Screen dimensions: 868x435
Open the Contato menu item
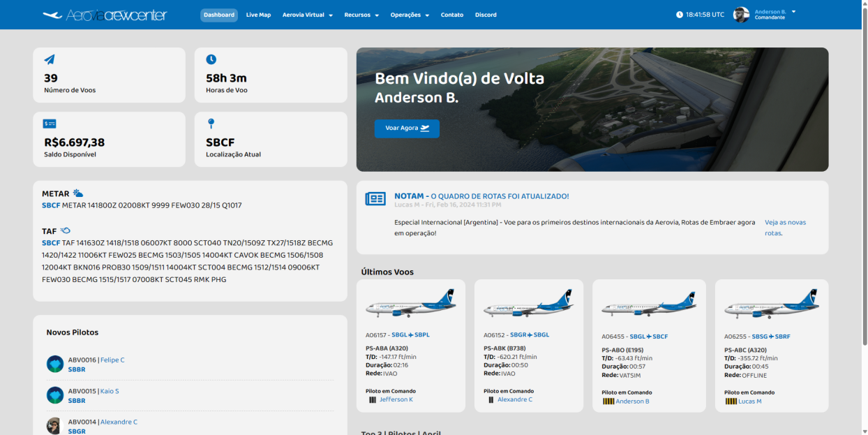(x=451, y=15)
